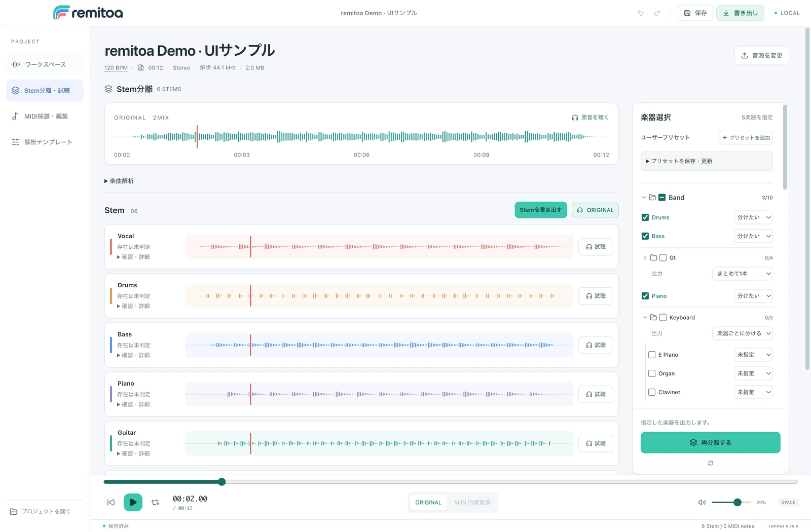Collapse the Keyboard group chevron
Image resolution: width=811 pixels, height=532 pixels.
[x=645, y=318]
